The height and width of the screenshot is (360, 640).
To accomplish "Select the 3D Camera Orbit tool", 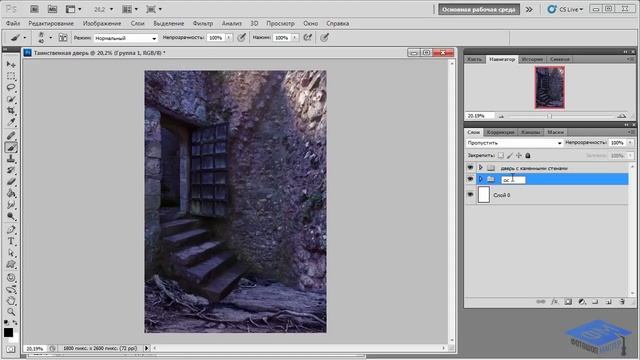I will [x=11, y=289].
